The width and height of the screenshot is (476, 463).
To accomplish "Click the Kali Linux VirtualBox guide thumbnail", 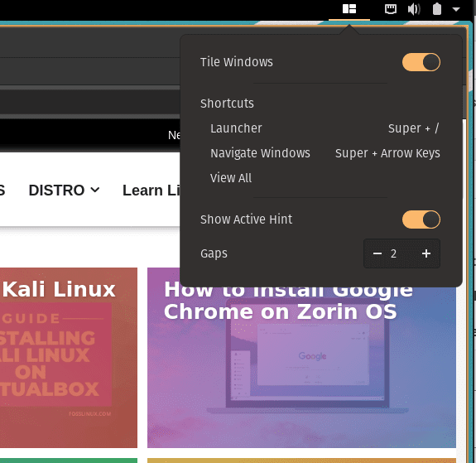I will [69, 358].
